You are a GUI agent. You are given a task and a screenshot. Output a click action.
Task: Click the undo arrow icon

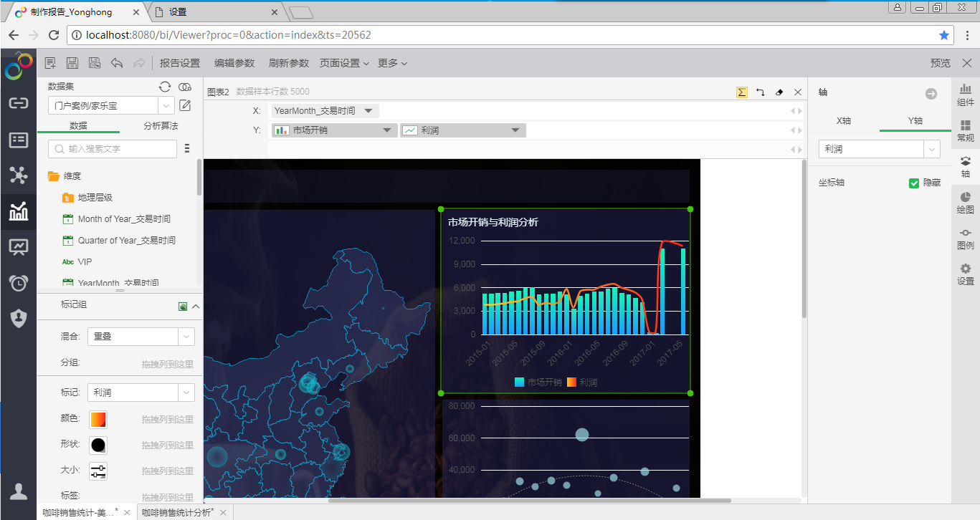(117, 63)
